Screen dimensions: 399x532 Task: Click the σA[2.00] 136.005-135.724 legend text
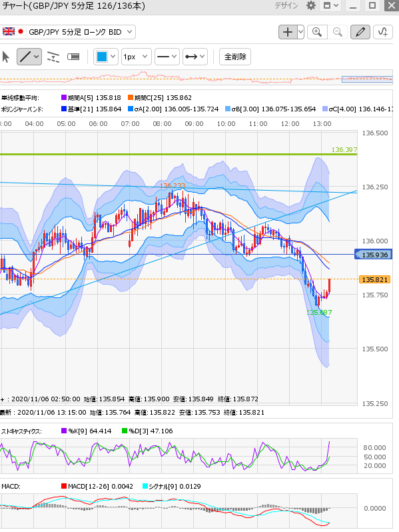[x=177, y=109]
